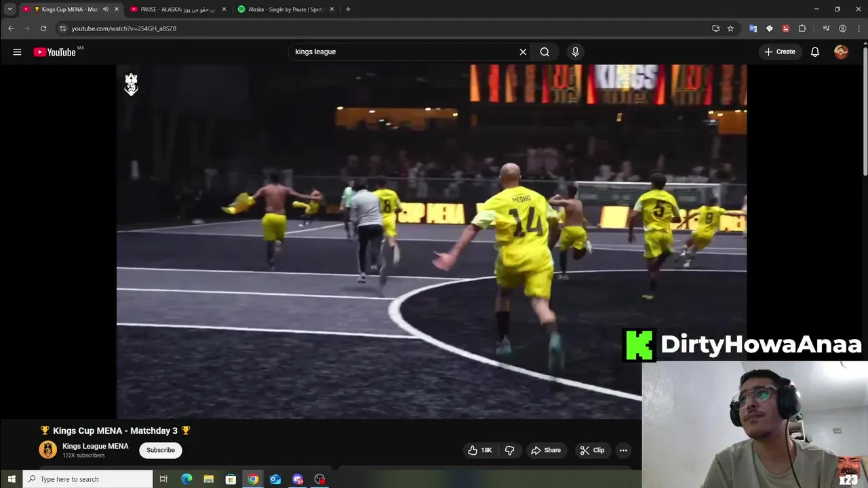Launch Microsoft Edge from the taskbar
This screenshot has width=868, height=488.
(x=186, y=479)
